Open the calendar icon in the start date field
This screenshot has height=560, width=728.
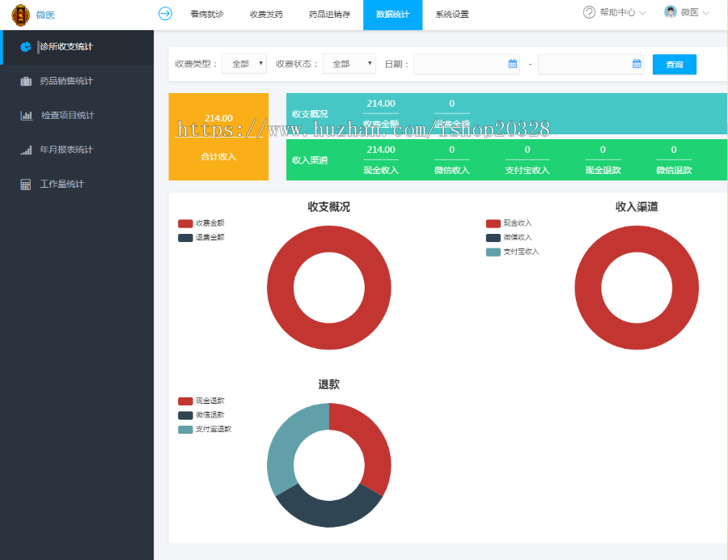pyautogui.click(x=514, y=63)
